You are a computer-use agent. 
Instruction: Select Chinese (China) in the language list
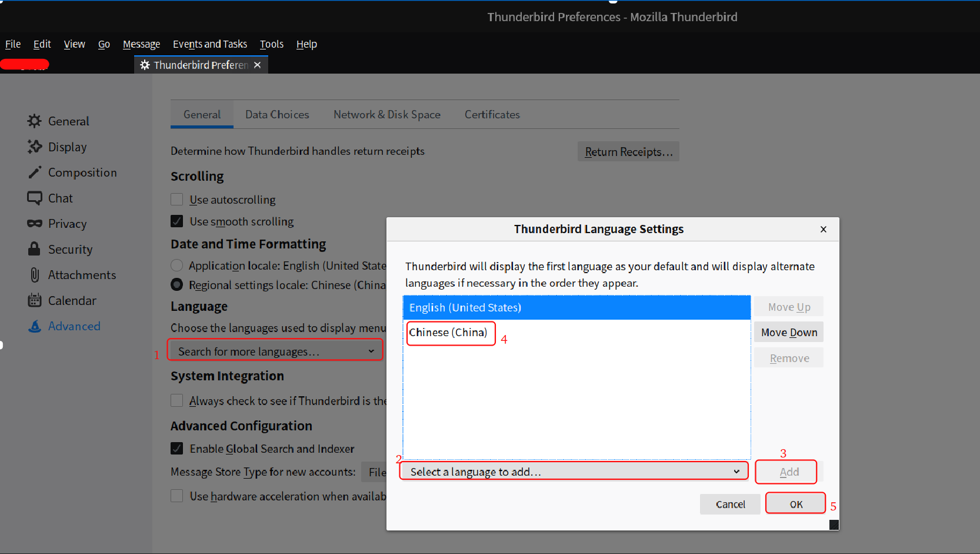point(448,333)
